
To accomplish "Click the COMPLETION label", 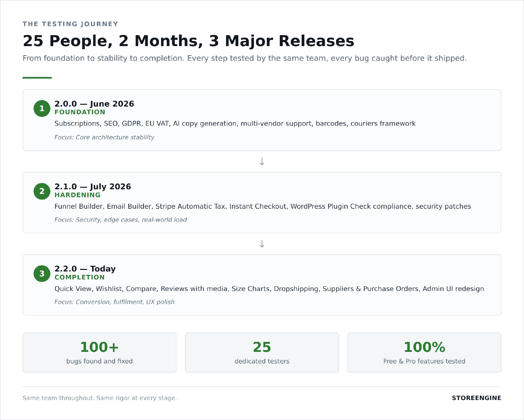I will (80, 277).
